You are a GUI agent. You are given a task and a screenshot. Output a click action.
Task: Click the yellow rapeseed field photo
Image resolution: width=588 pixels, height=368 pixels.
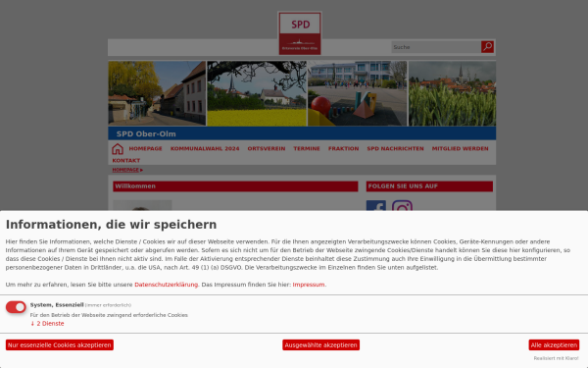coord(257,93)
